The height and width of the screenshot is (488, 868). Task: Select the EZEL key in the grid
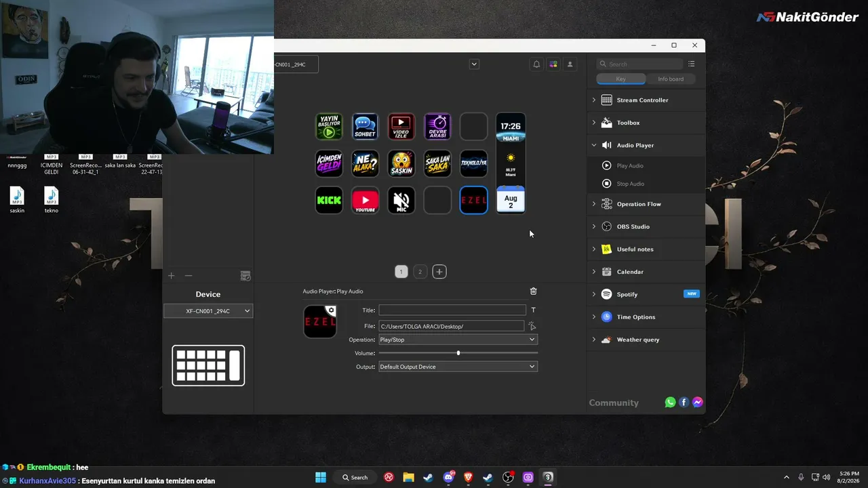473,200
